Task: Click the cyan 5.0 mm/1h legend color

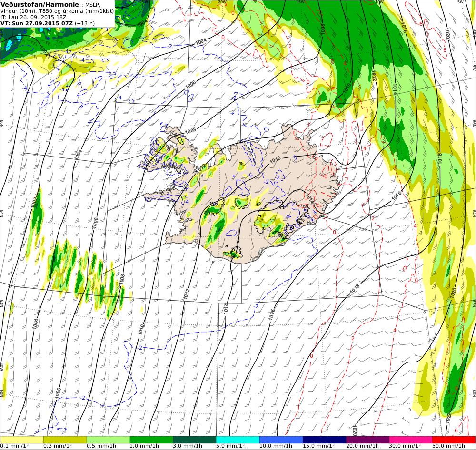Action: point(238,440)
